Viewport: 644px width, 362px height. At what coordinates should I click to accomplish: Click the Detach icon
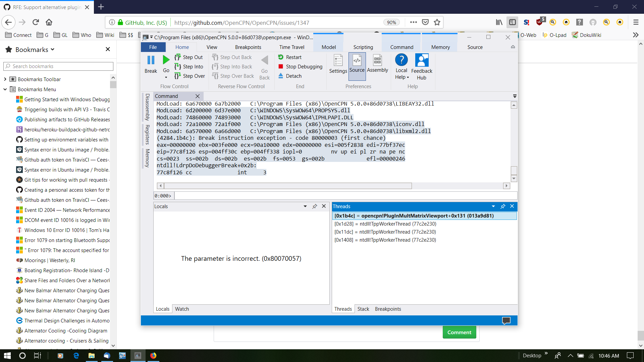[x=281, y=76]
